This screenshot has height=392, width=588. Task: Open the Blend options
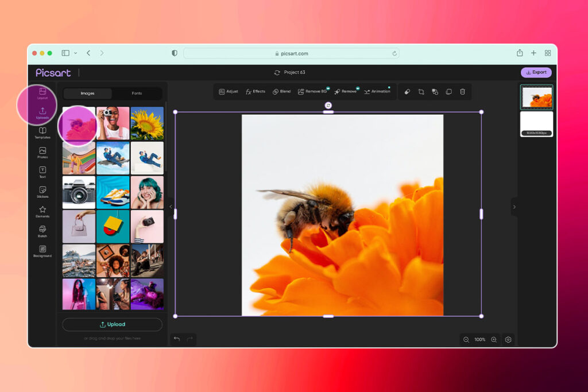[281, 92]
